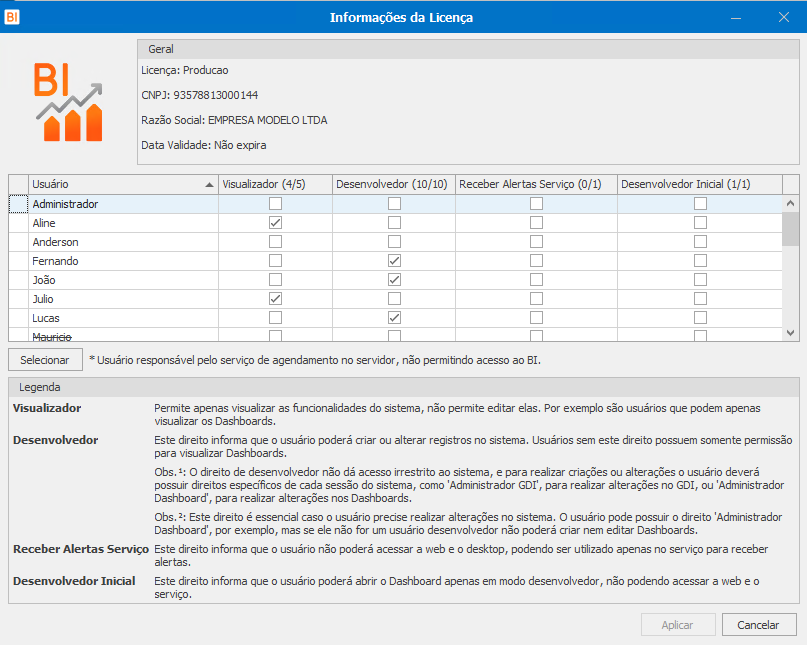The width and height of the screenshot is (807, 645).
Task: Check Desenvolvedor Inicial for Administrador
Action: tap(700, 204)
